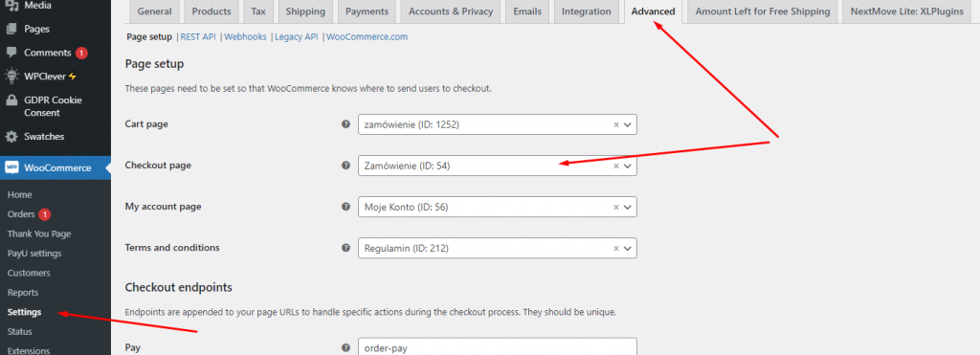Click the help icon beside Cart page
This screenshot has height=355, width=980.
345,124
